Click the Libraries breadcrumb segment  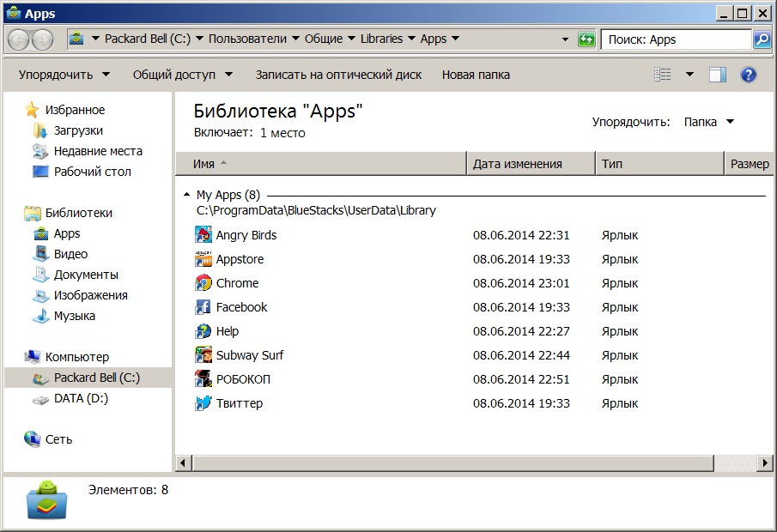click(381, 39)
